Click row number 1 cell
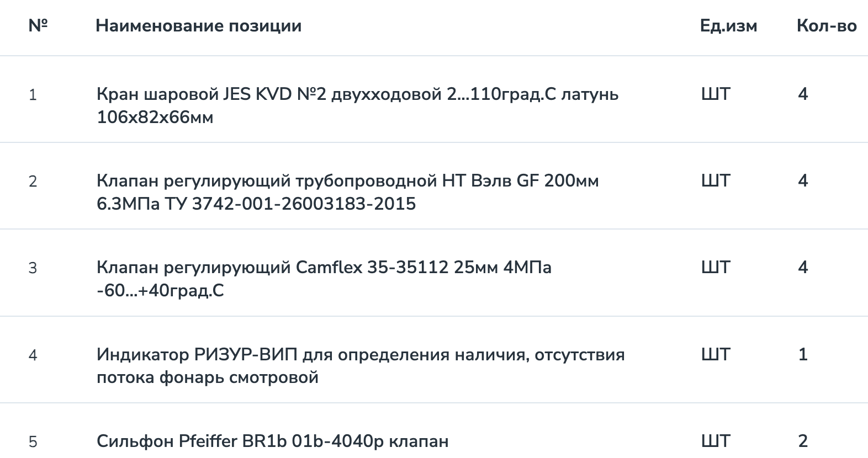The image size is (868, 458). coord(33,95)
